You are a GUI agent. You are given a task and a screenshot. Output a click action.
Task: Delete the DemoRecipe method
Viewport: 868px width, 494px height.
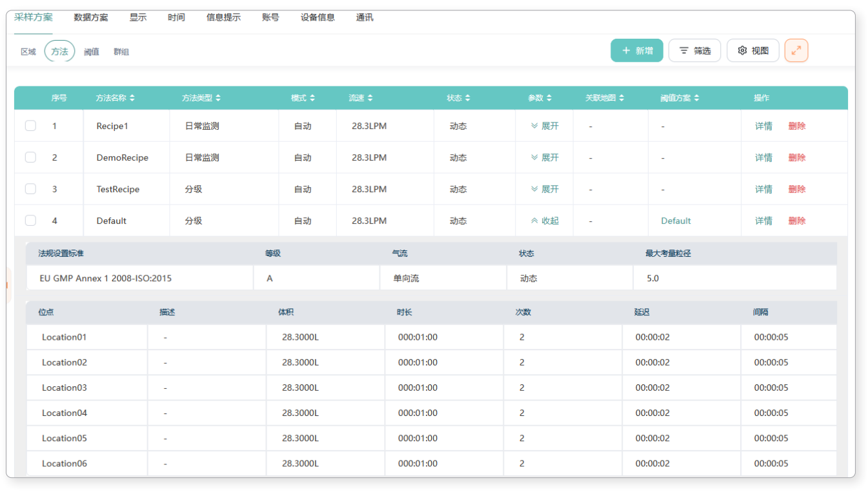(797, 158)
